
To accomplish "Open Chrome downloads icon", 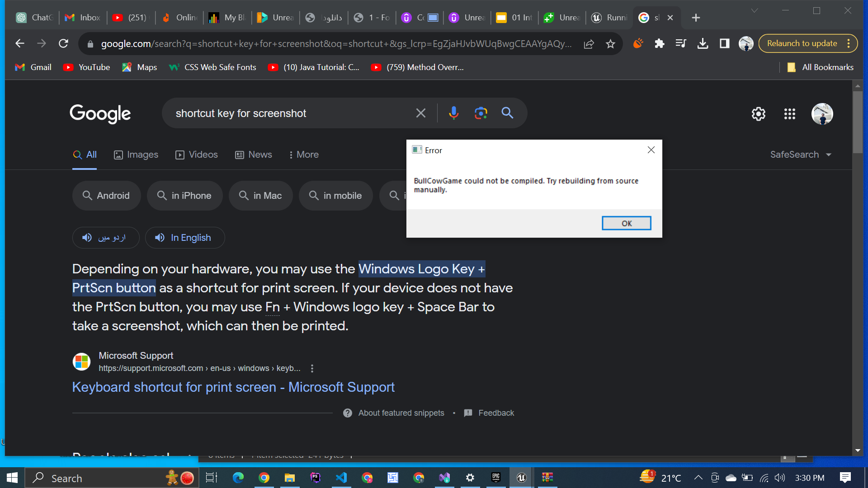I will 703,44.
